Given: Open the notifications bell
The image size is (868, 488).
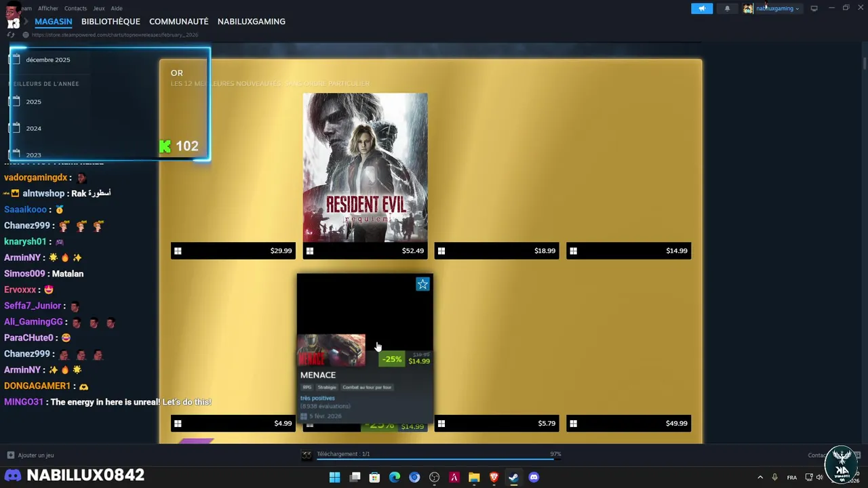Looking at the screenshot, I should click(x=727, y=8).
